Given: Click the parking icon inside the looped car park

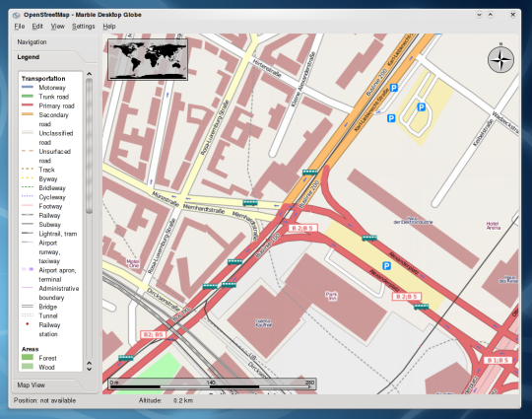Looking at the screenshot, I should 421,107.
